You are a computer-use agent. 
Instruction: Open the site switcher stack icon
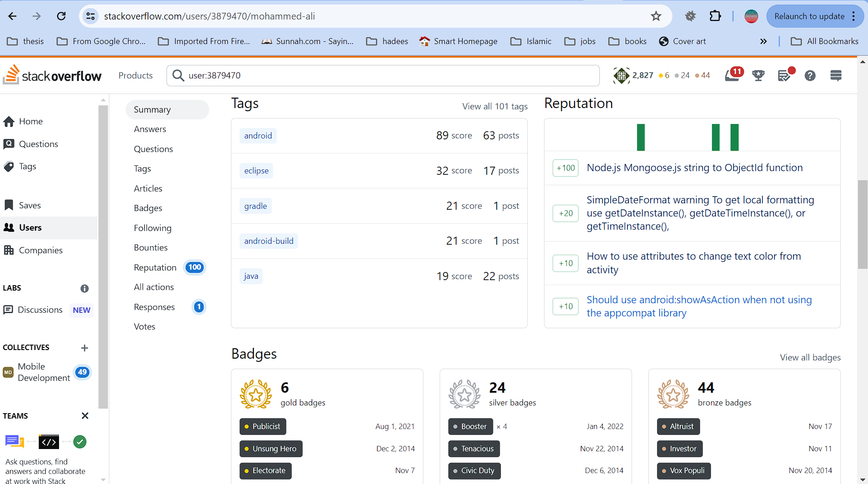(x=836, y=75)
